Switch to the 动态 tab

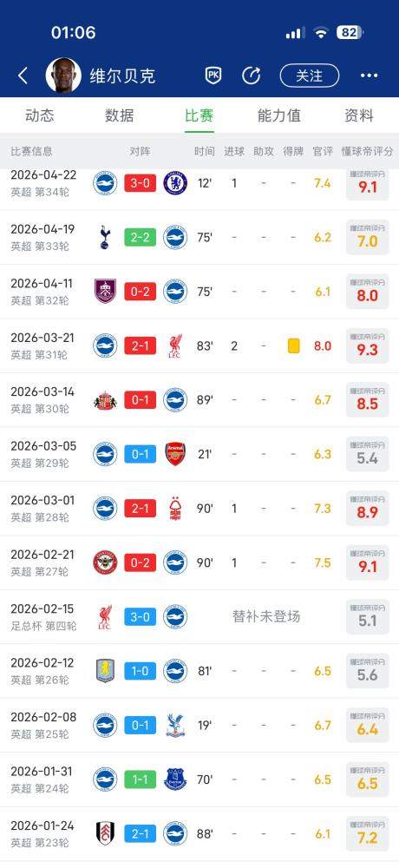point(40,115)
